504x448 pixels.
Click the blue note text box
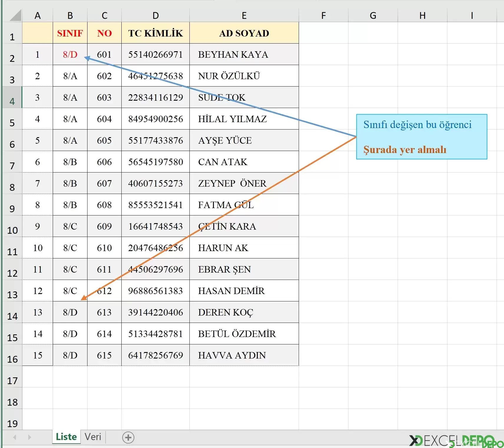click(x=422, y=137)
